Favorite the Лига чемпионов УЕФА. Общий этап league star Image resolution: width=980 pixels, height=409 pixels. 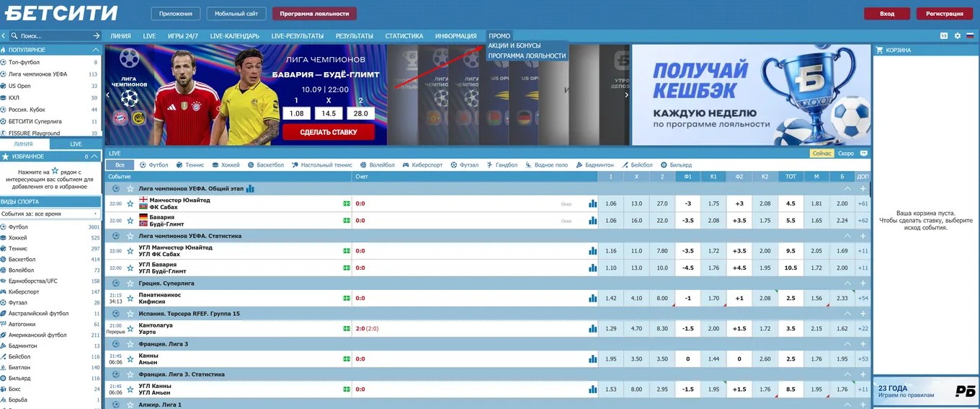[130, 188]
